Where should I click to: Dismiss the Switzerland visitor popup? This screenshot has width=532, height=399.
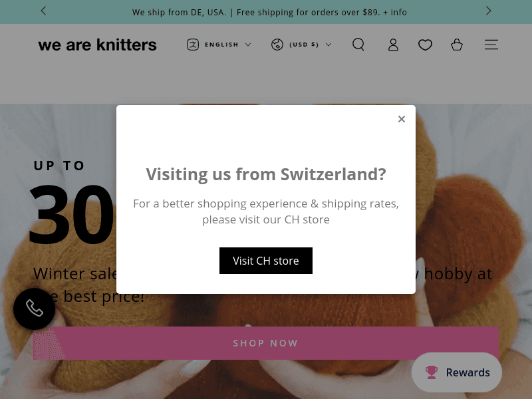(x=402, y=118)
